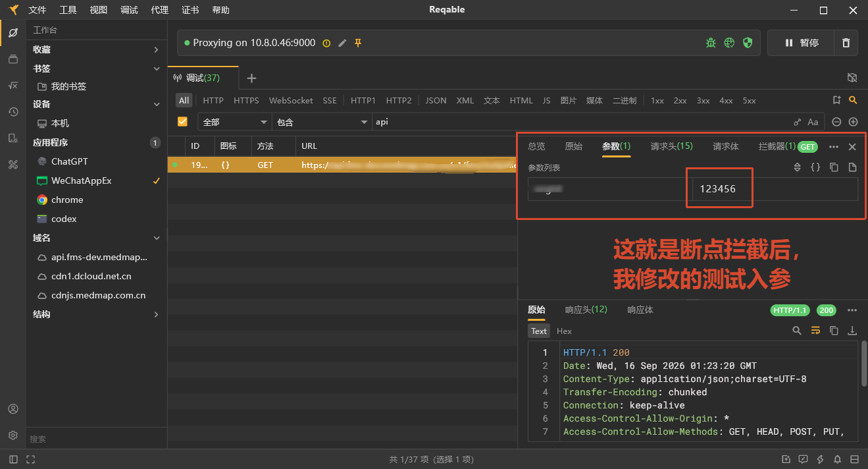Image resolution: width=868 pixels, height=469 pixels.
Task: Toggle case-sensitive Aa in filter input
Action: [813, 122]
